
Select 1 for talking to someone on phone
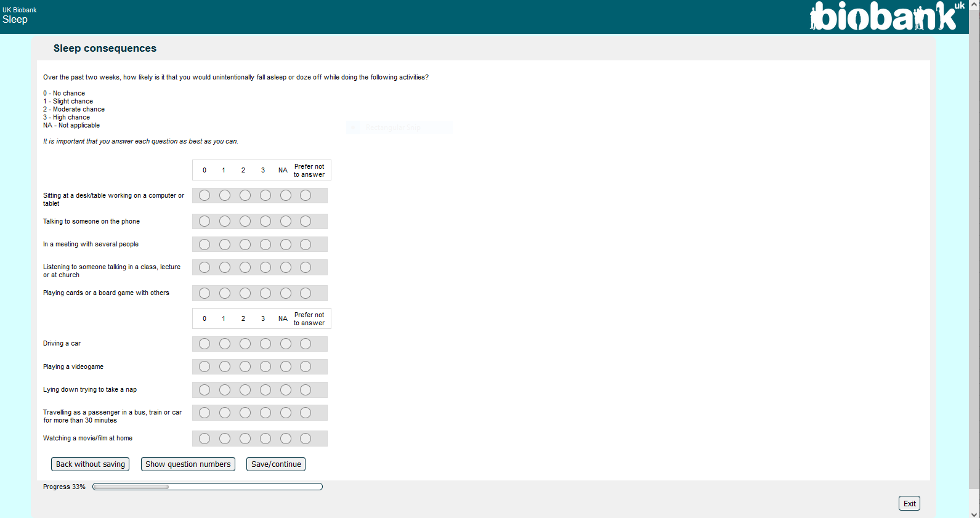tap(225, 221)
